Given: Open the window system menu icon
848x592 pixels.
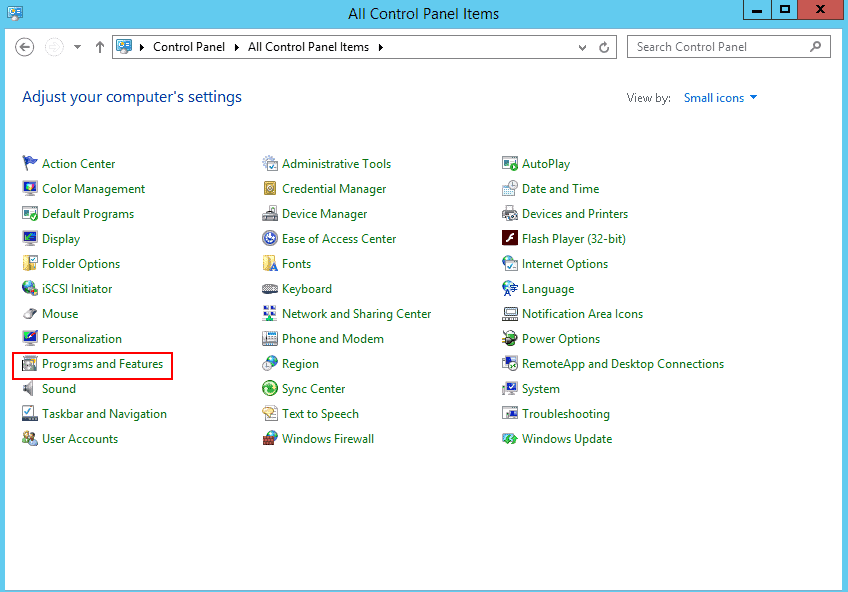Looking at the screenshot, I should point(15,12).
